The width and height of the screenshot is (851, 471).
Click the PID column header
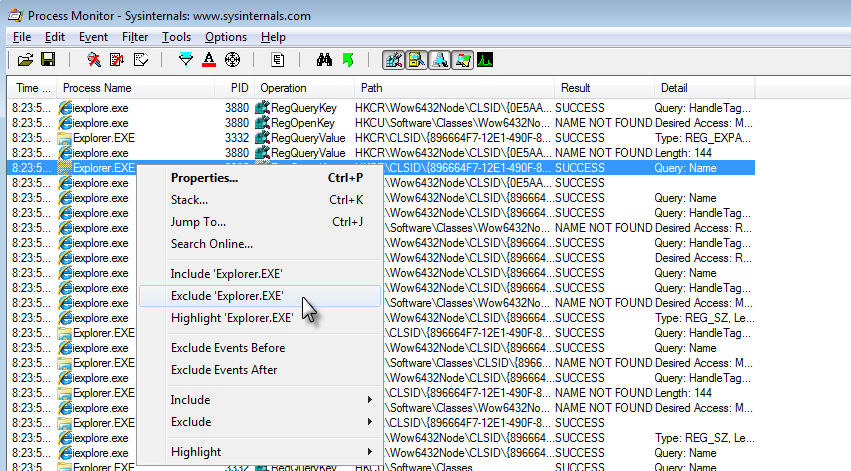click(234, 88)
